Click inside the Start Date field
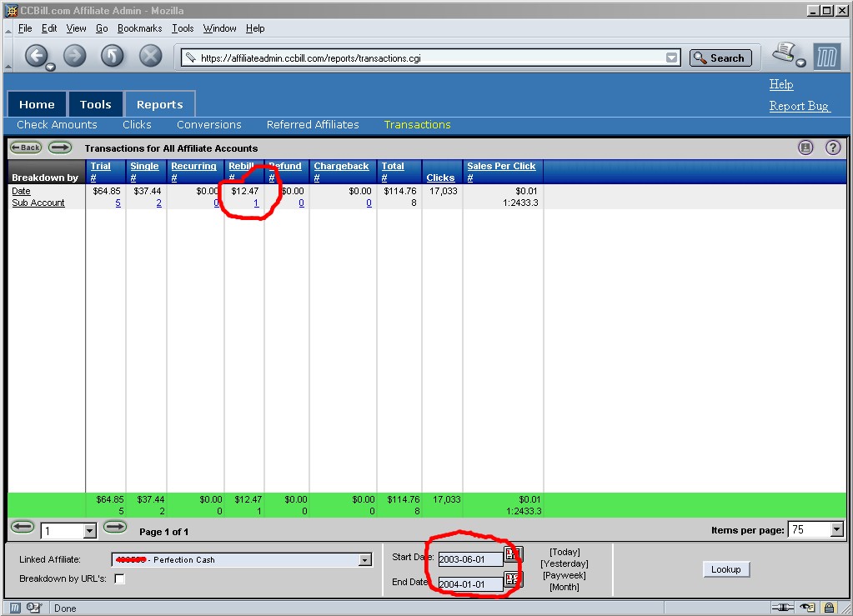 click(x=470, y=558)
